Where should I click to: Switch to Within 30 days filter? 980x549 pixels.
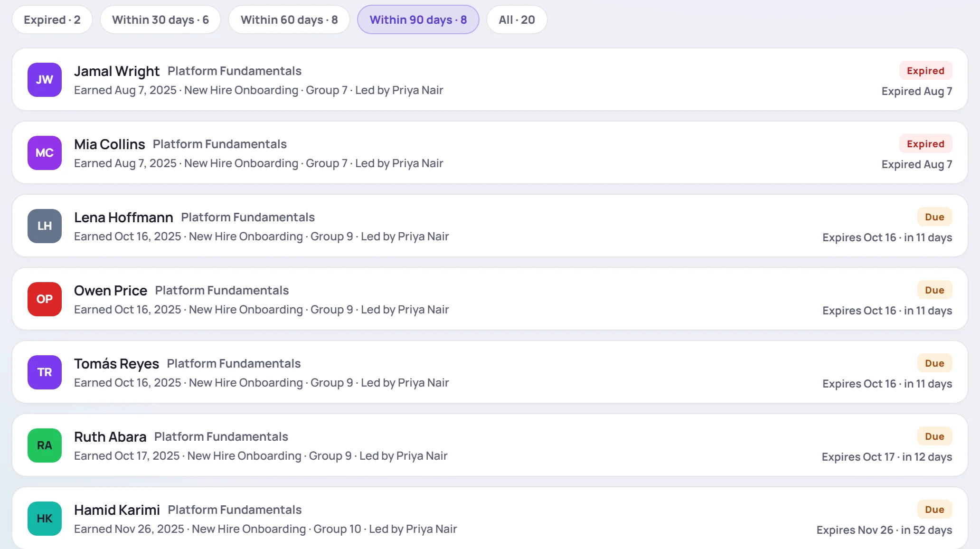point(160,19)
